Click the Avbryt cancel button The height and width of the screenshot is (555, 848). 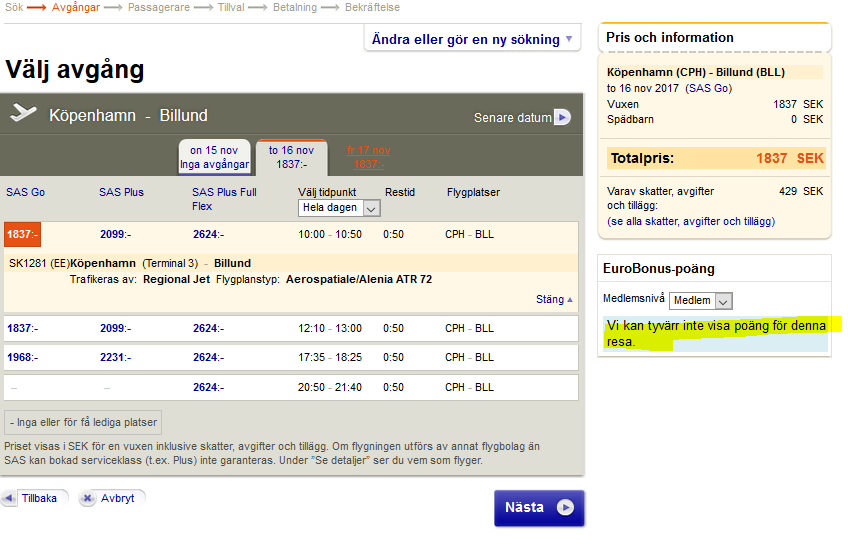111,498
